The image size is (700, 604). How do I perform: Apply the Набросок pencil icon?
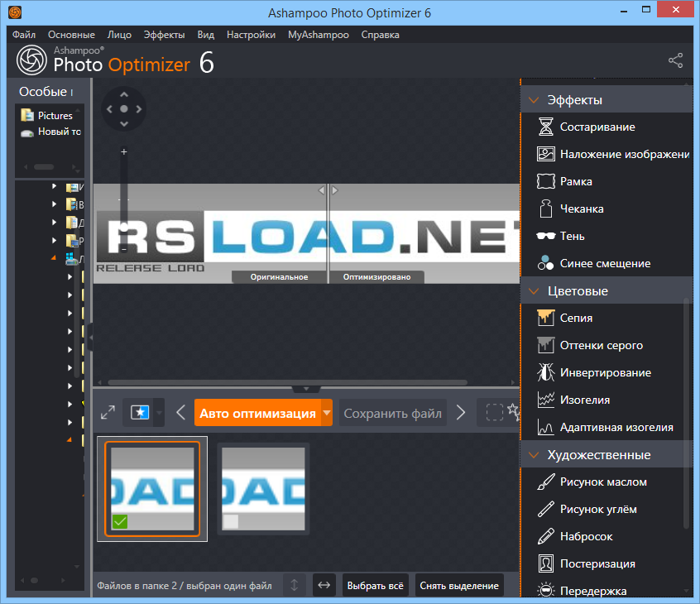(545, 536)
